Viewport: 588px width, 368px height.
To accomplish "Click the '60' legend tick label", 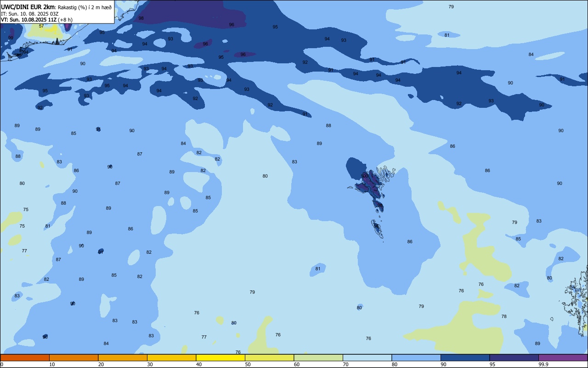I will (x=297, y=364).
